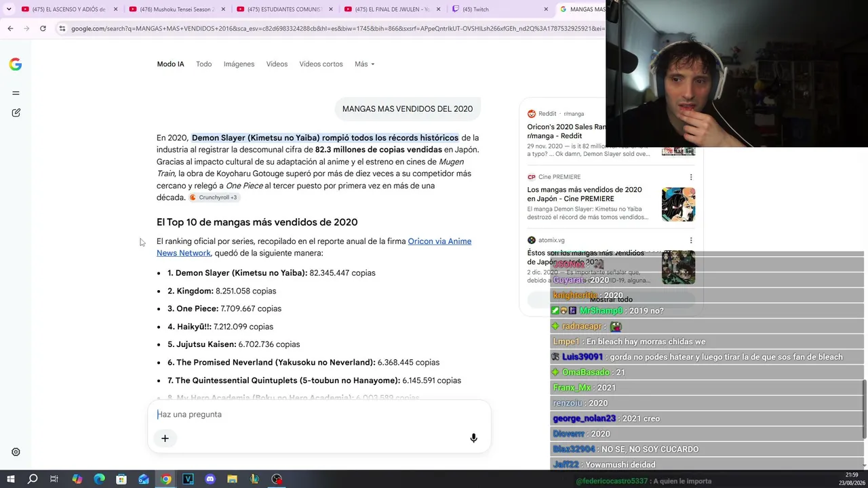Screen dimensions: 868x488
Task: Open File Explorer from taskbar
Action: (x=232, y=479)
